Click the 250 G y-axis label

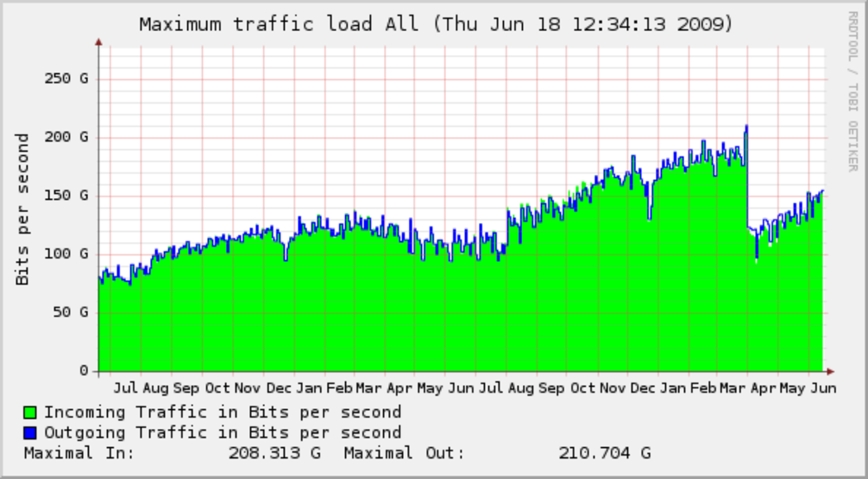pyautogui.click(x=66, y=79)
